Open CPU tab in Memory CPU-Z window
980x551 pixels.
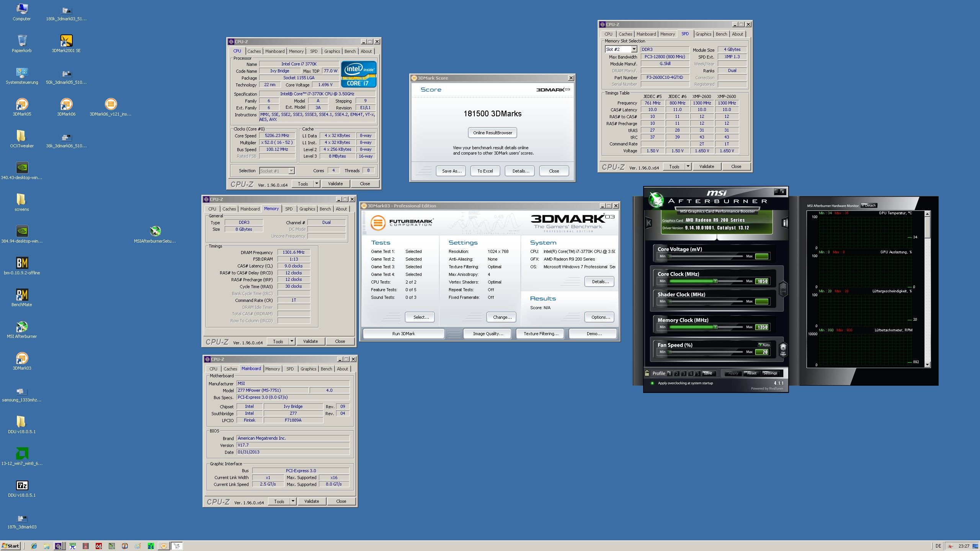212,209
